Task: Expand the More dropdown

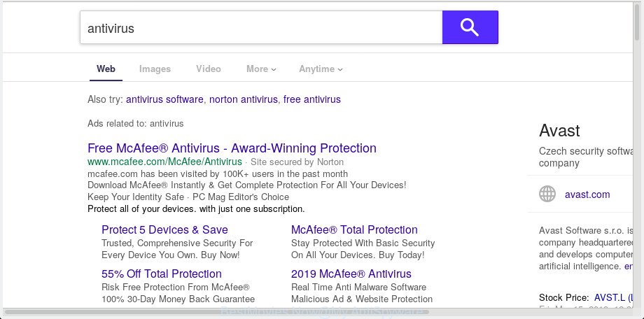Action: pyautogui.click(x=261, y=69)
